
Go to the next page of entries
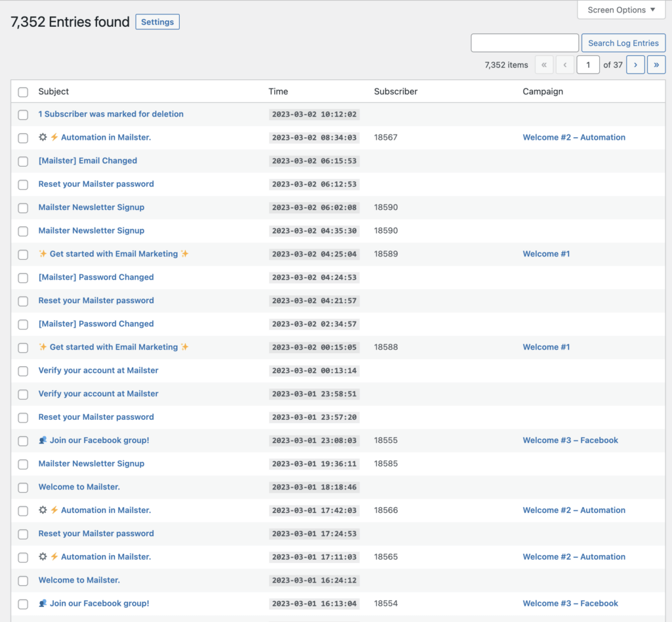point(635,65)
